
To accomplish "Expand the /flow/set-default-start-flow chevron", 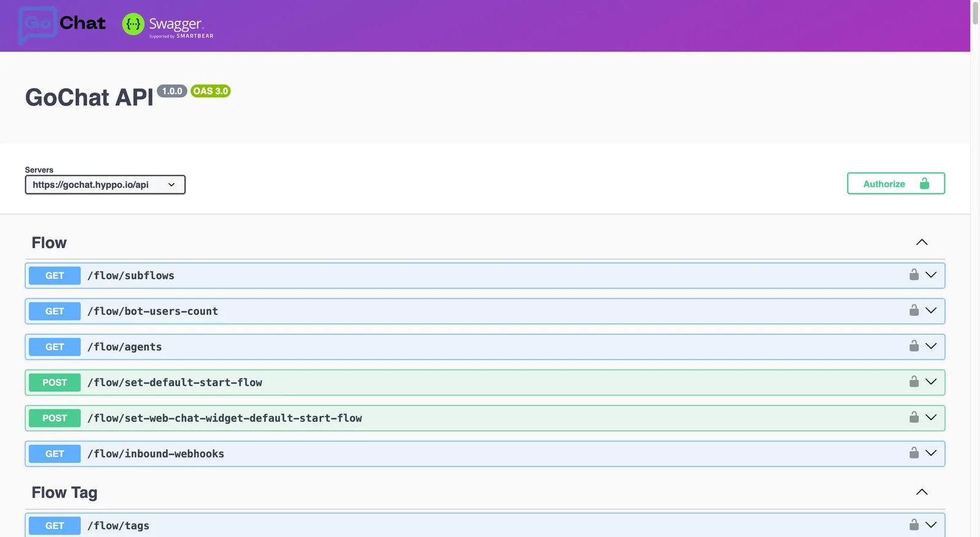I will (x=931, y=381).
